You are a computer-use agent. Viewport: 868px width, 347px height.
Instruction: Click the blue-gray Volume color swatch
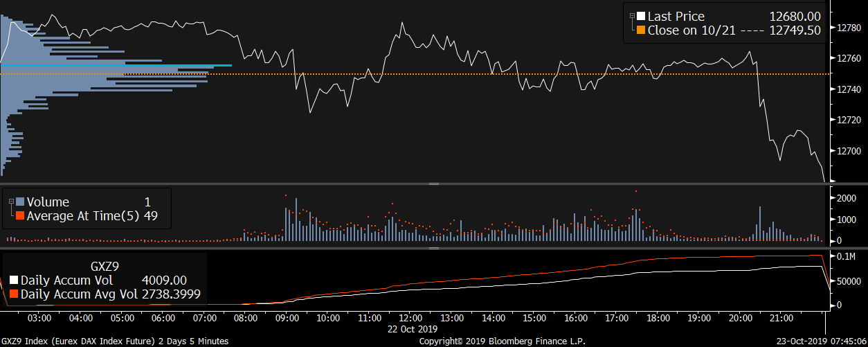[19, 202]
